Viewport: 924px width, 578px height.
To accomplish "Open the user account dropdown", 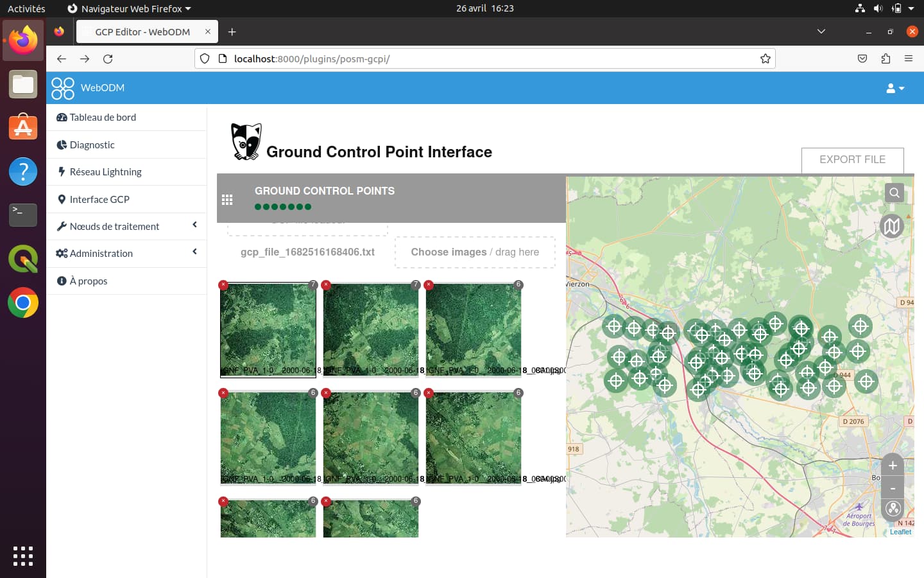I will point(895,88).
